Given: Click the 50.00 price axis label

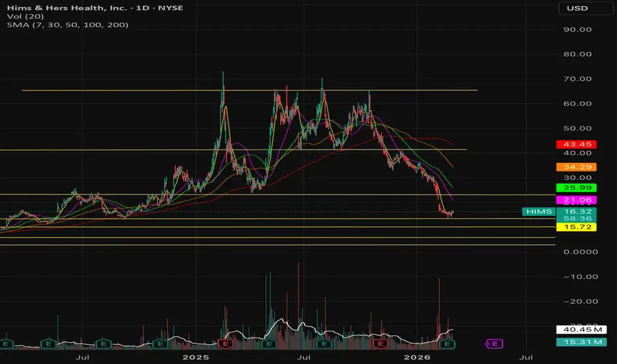Looking at the screenshot, I should pos(577,128).
